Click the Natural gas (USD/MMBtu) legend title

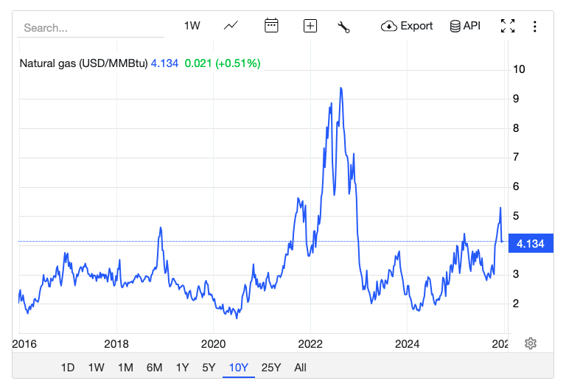[x=83, y=63]
